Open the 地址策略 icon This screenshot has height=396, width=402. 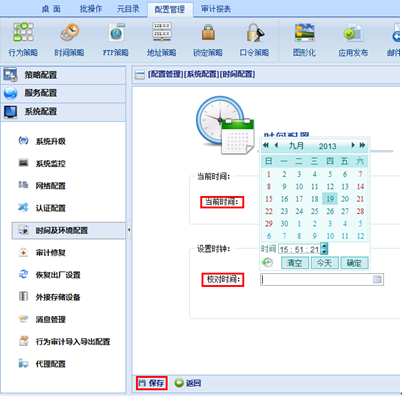(x=162, y=32)
